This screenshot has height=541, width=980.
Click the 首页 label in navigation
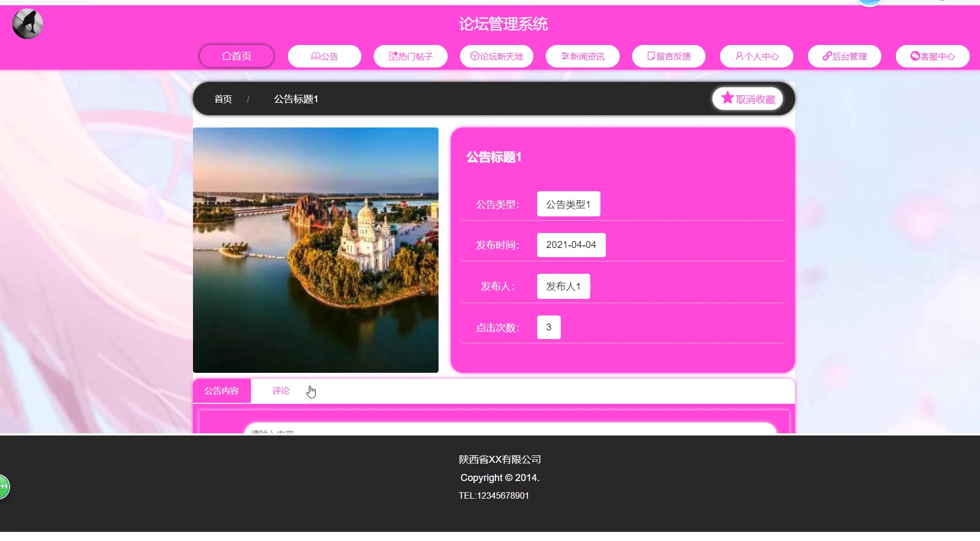(x=241, y=56)
